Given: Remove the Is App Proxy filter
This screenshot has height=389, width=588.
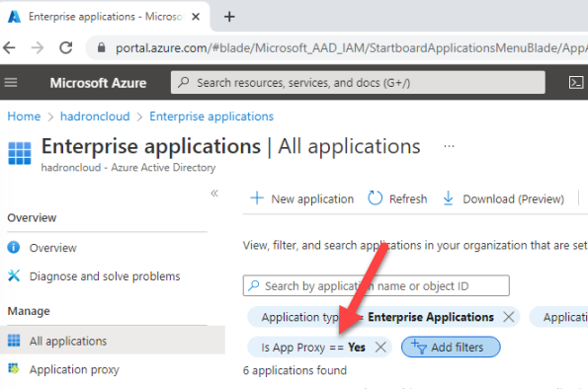Looking at the screenshot, I should 380,348.
